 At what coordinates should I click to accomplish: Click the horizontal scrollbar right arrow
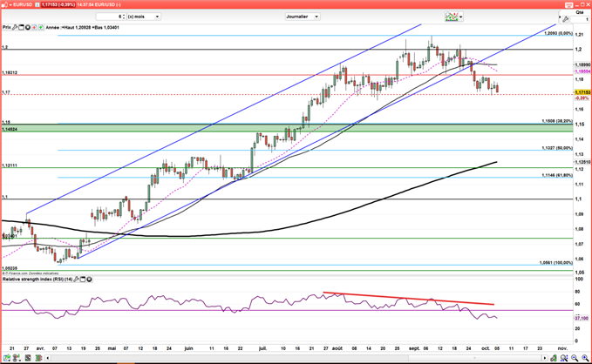[544, 358]
